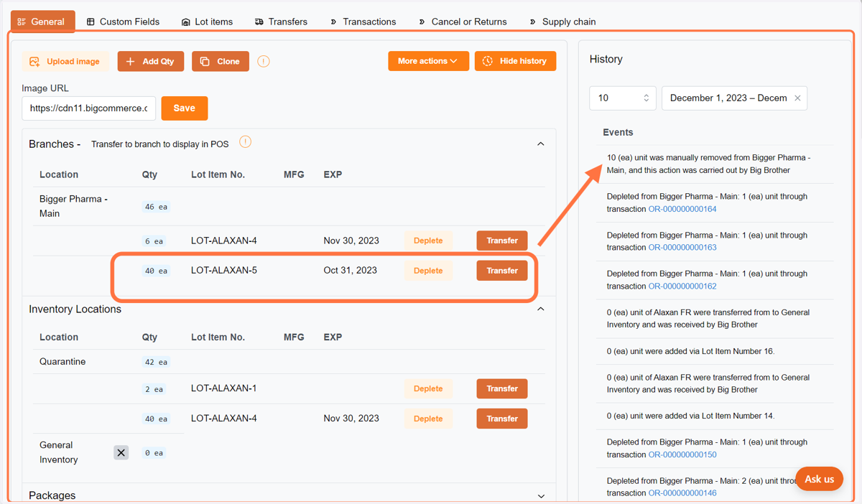Click the 46 ea quantity badge
The image size is (862, 504).
coord(156,207)
